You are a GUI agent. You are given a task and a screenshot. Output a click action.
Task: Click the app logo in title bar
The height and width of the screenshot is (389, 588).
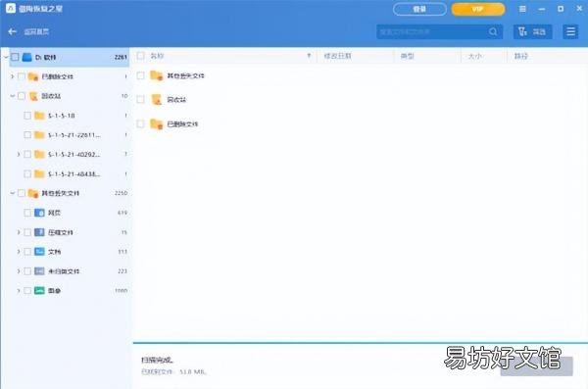click(11, 8)
